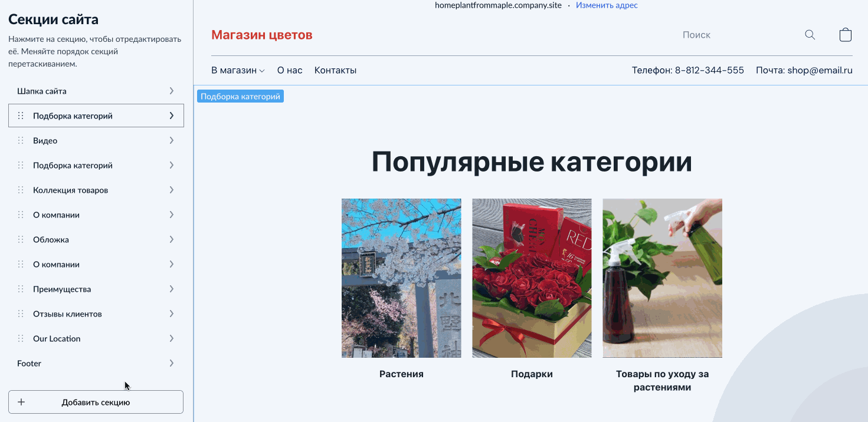Open the Подарки category image
Viewport: 868px width, 422px height.
click(x=532, y=278)
